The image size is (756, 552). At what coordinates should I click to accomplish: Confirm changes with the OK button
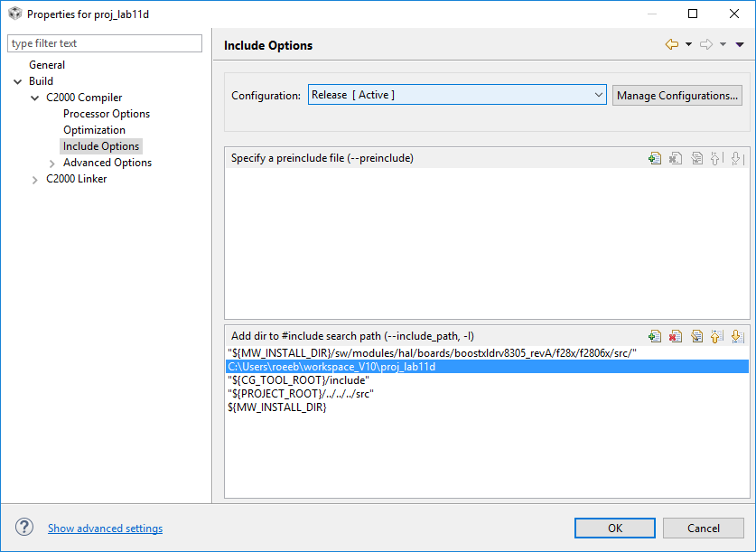(x=614, y=528)
